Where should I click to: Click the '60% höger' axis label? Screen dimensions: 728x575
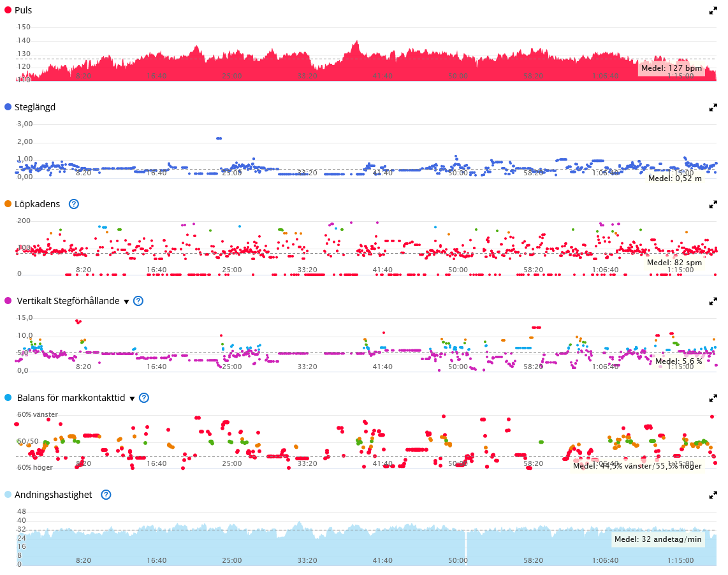point(35,467)
